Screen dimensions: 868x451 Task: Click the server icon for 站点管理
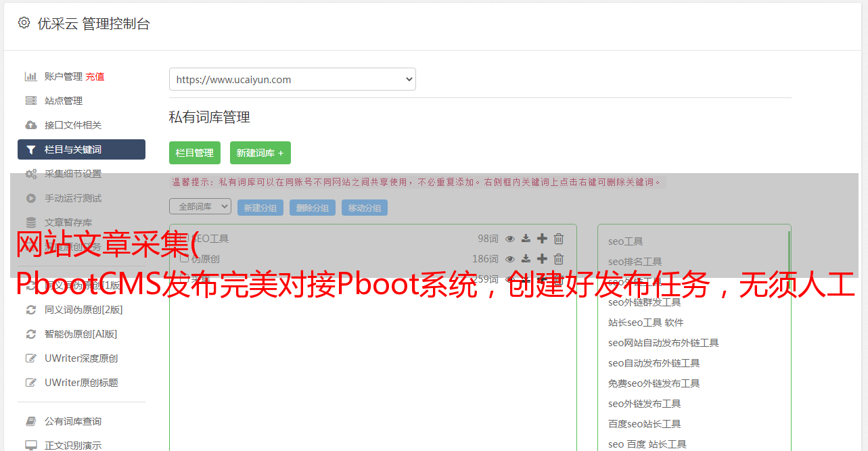(x=31, y=101)
